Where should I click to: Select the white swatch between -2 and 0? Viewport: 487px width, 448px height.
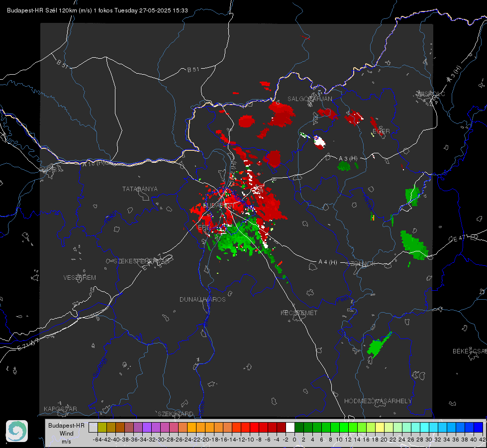coord(290,427)
